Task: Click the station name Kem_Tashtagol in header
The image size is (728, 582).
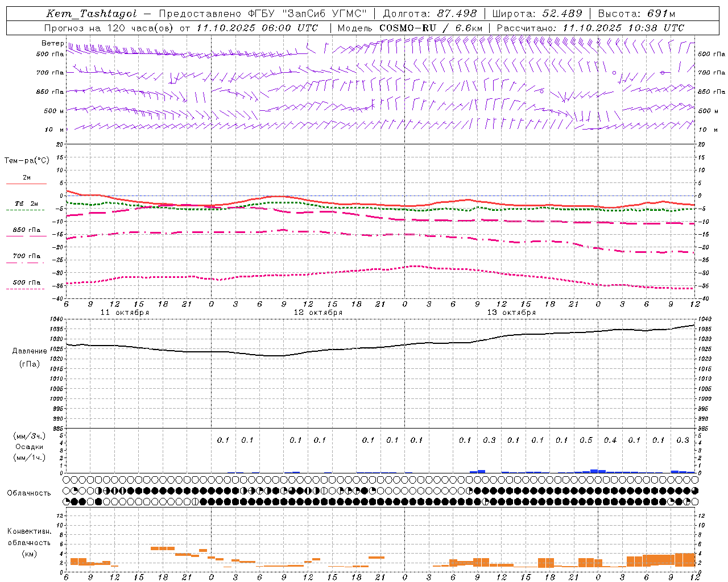Action: [x=92, y=14]
